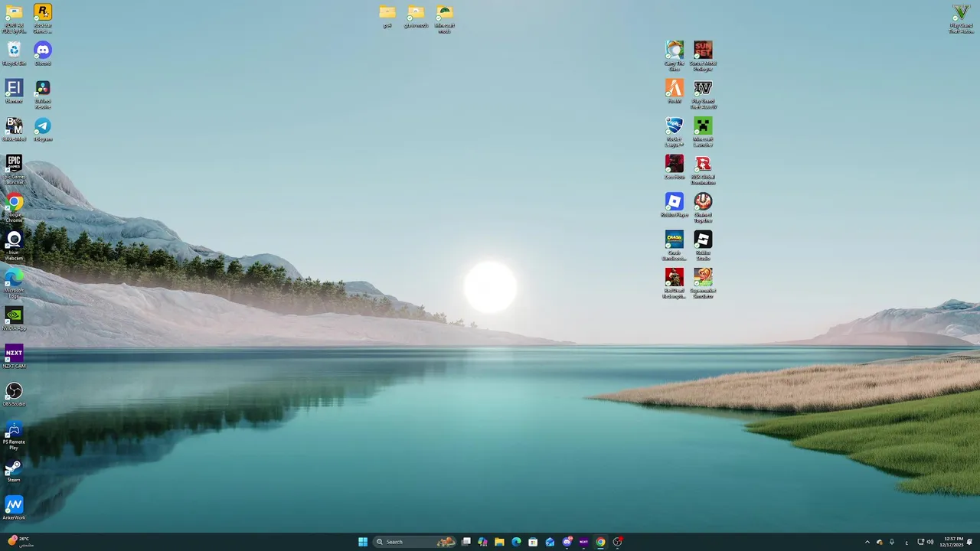980x551 pixels.
Task: Select the ps4 folder on desktop
Action: tap(387, 16)
